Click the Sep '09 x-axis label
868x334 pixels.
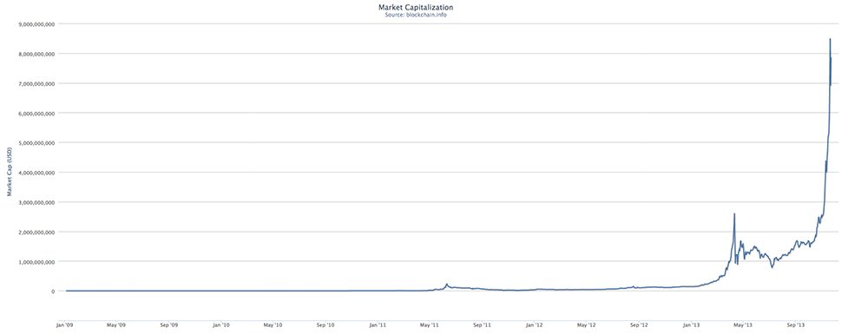click(x=169, y=325)
